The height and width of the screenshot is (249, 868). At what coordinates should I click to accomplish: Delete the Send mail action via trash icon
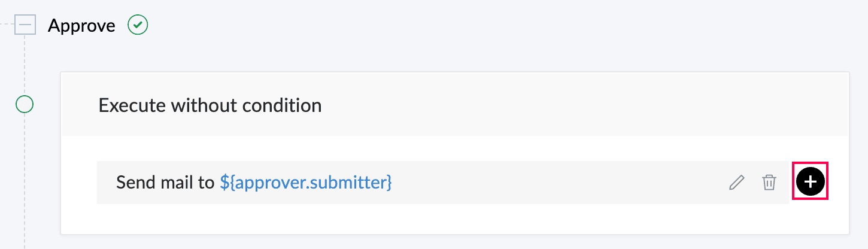point(769,183)
